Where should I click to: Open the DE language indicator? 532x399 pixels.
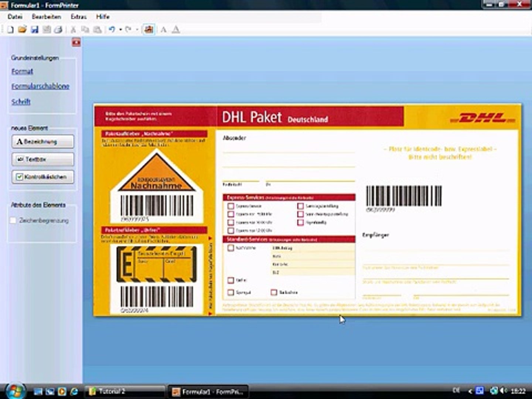coord(456,390)
